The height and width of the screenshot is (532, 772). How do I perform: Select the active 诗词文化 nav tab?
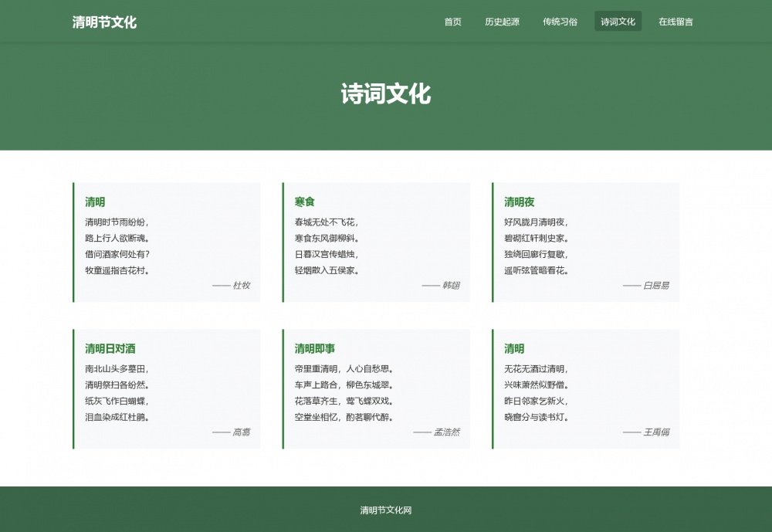[x=618, y=22]
